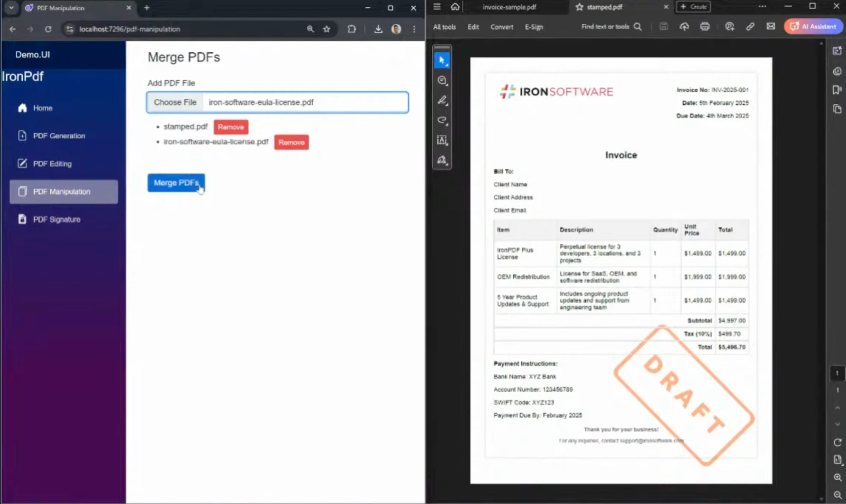Click the email envelope icon
The image size is (846, 504).
[x=771, y=27]
